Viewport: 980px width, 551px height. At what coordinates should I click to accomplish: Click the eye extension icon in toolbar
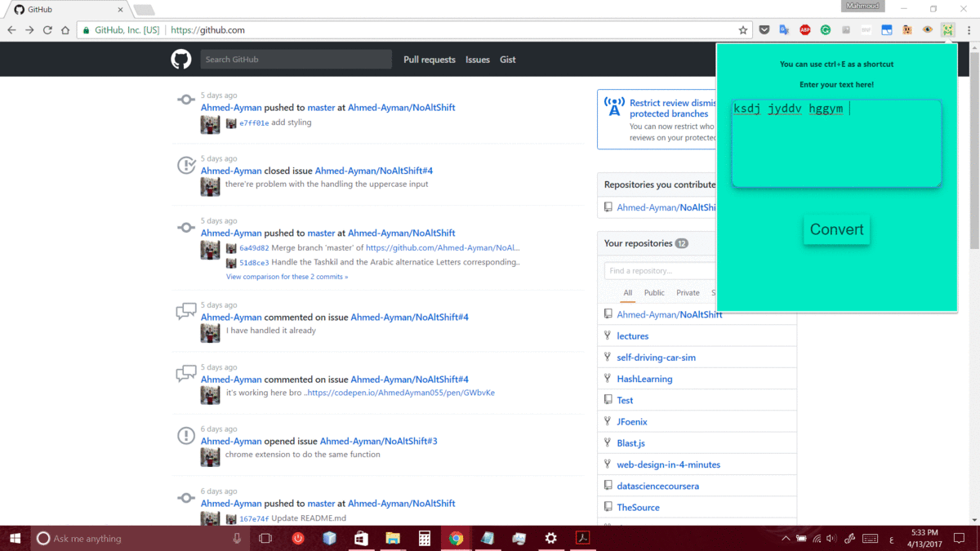(x=928, y=30)
